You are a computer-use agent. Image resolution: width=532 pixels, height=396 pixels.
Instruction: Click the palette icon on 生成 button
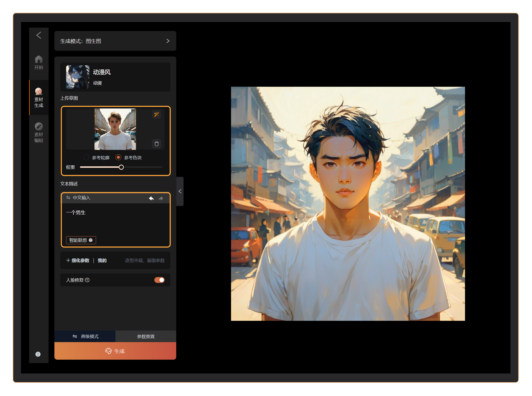point(109,351)
